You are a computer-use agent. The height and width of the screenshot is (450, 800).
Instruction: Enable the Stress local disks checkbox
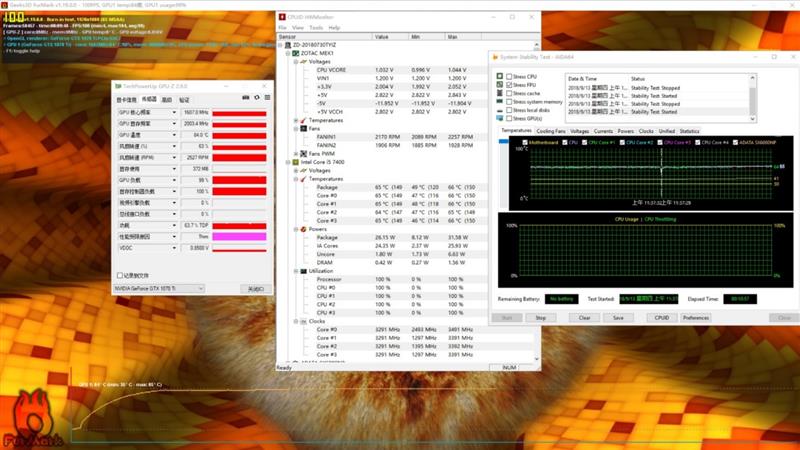pyautogui.click(x=509, y=110)
